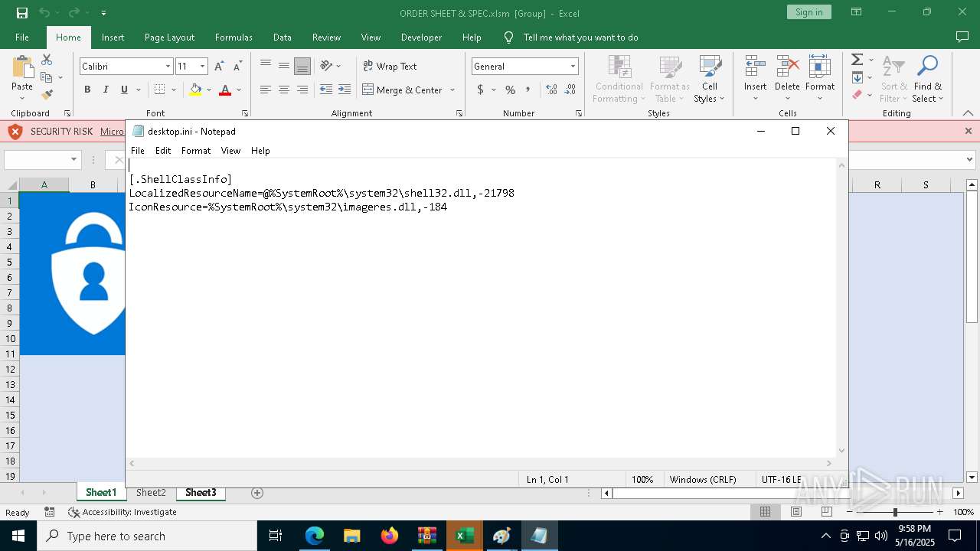Toggle Wrap Text
This screenshot has width=980, height=551.
tap(390, 66)
